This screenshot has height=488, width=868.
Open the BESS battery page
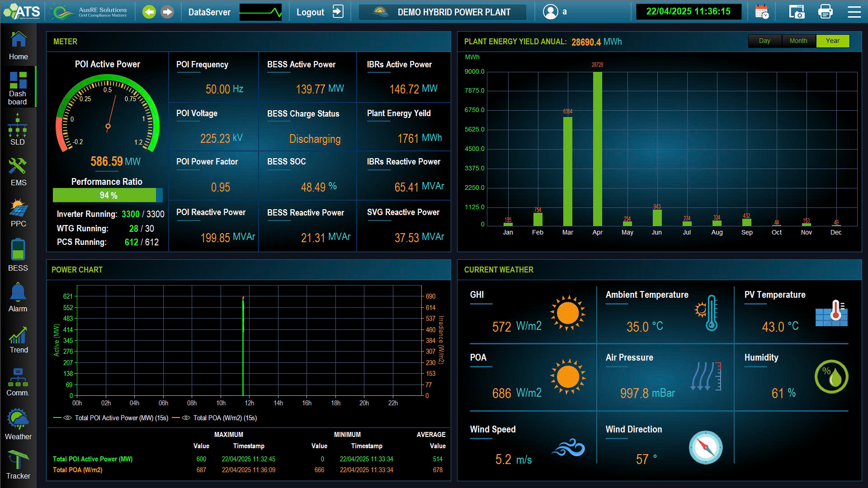tap(18, 255)
